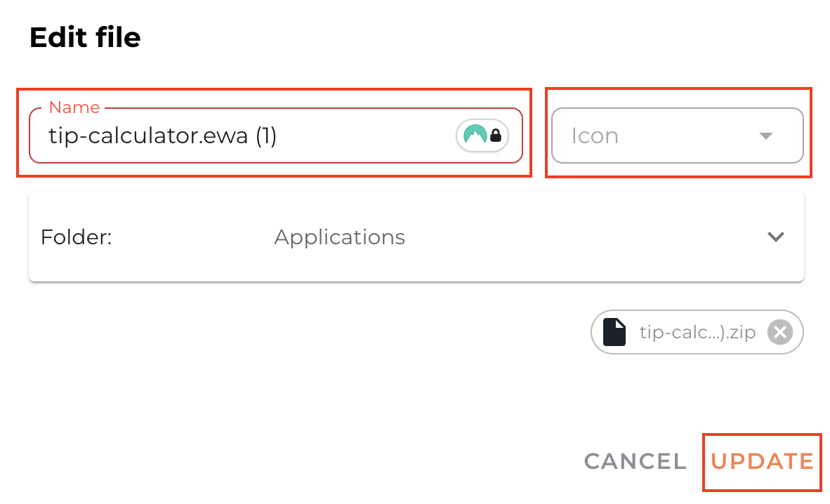Click the Applications folder value
Screen dimensions: 830x504
(x=339, y=237)
